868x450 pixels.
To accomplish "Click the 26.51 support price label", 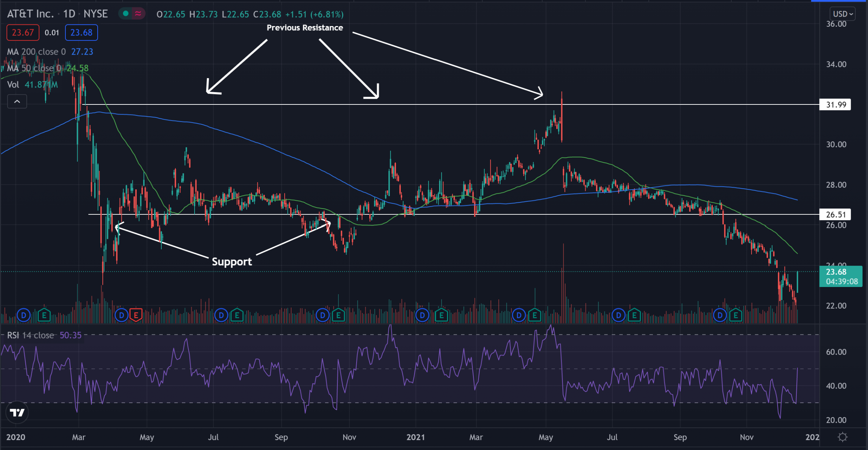I will pyautogui.click(x=835, y=215).
